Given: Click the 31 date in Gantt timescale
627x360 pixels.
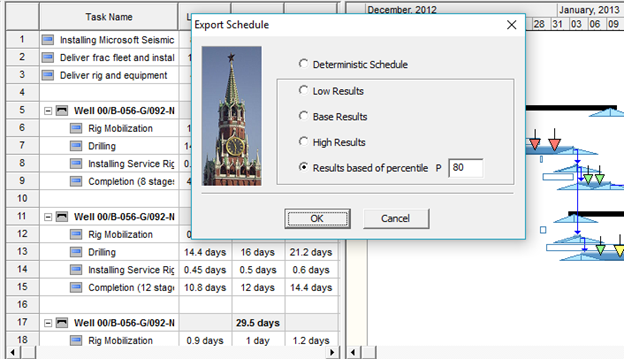Looking at the screenshot, I should 558,24.
